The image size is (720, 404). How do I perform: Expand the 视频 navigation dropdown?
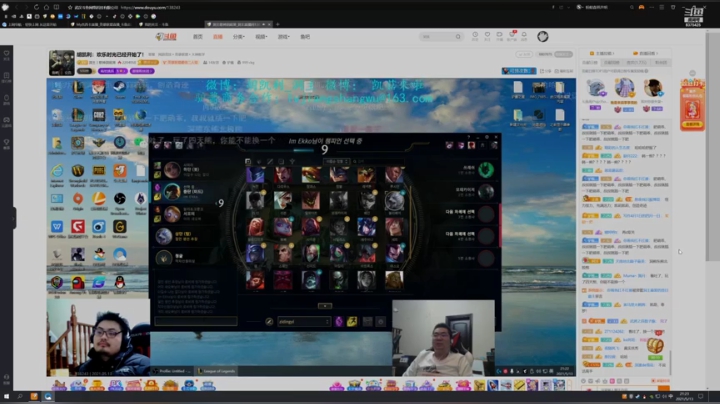pos(261,37)
